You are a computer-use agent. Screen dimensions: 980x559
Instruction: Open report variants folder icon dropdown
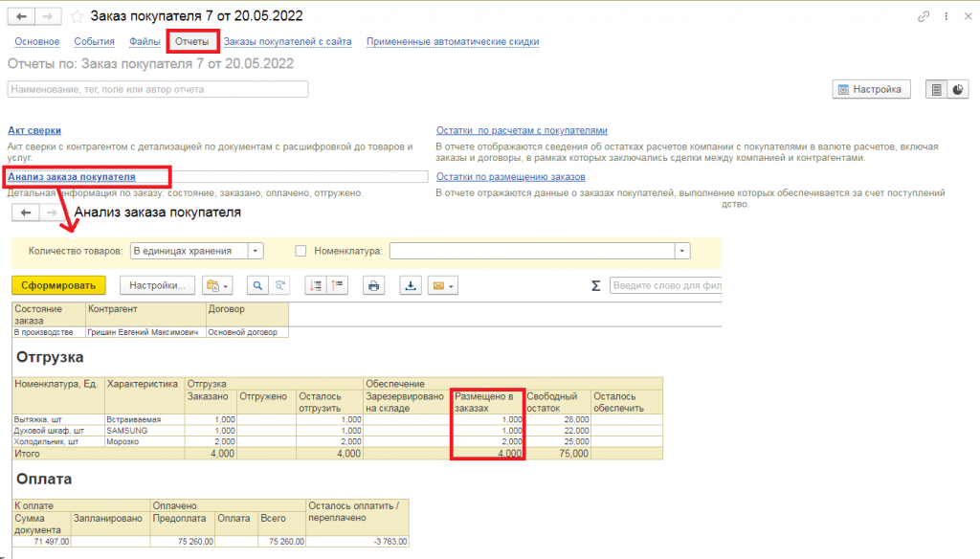click(x=217, y=286)
